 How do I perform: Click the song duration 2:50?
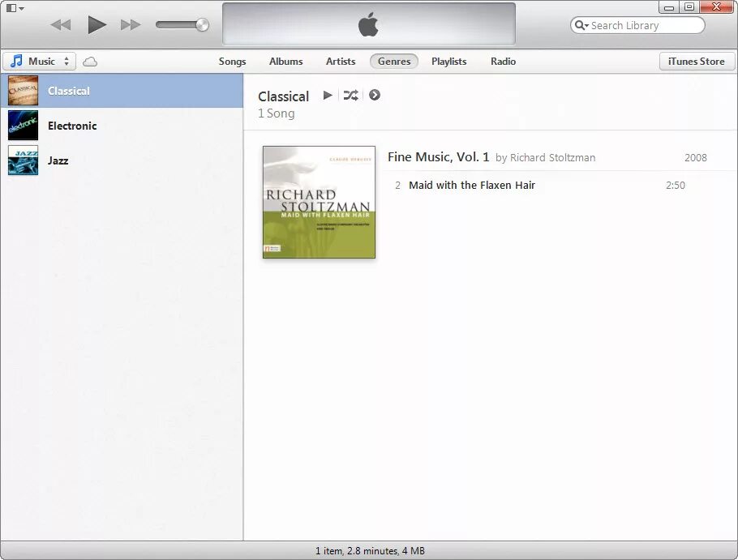pyautogui.click(x=676, y=186)
